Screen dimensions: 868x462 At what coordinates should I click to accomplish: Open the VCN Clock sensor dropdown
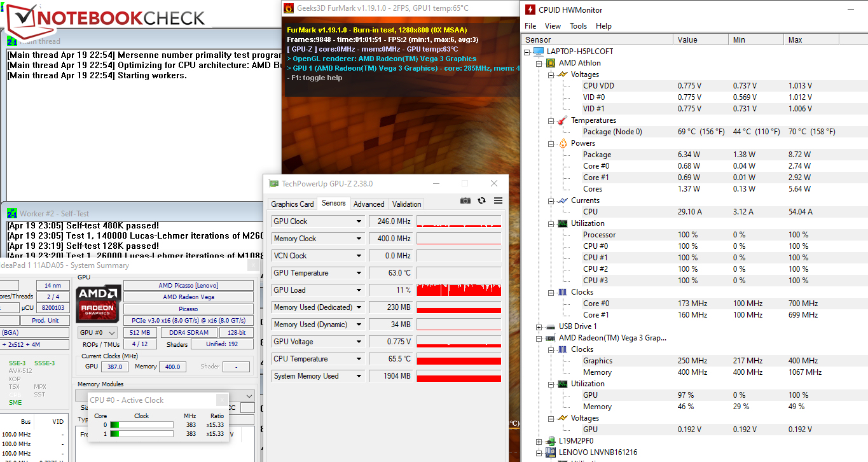(x=359, y=256)
